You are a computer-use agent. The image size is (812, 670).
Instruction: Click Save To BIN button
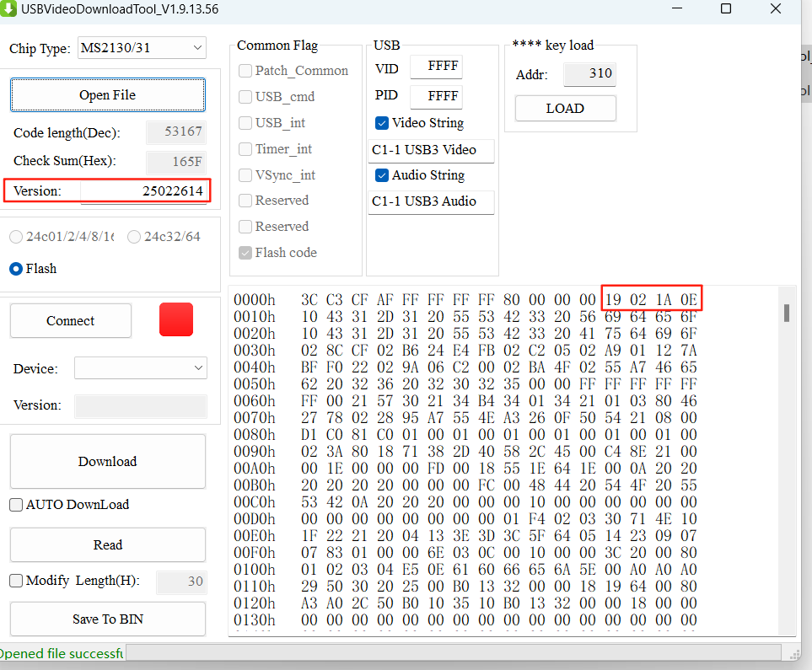pyautogui.click(x=107, y=619)
